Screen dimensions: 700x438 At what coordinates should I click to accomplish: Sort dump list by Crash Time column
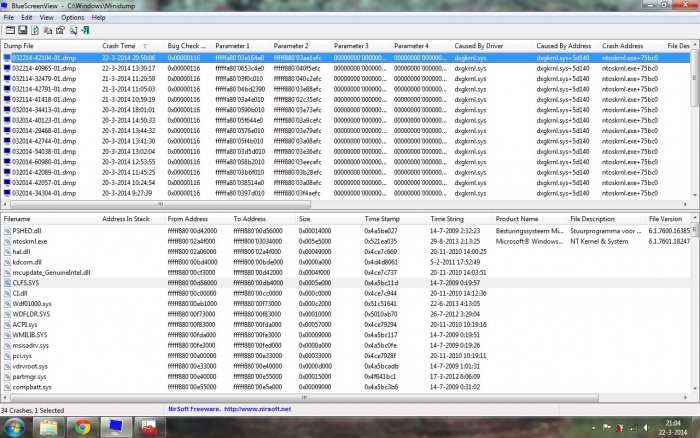click(x=119, y=46)
